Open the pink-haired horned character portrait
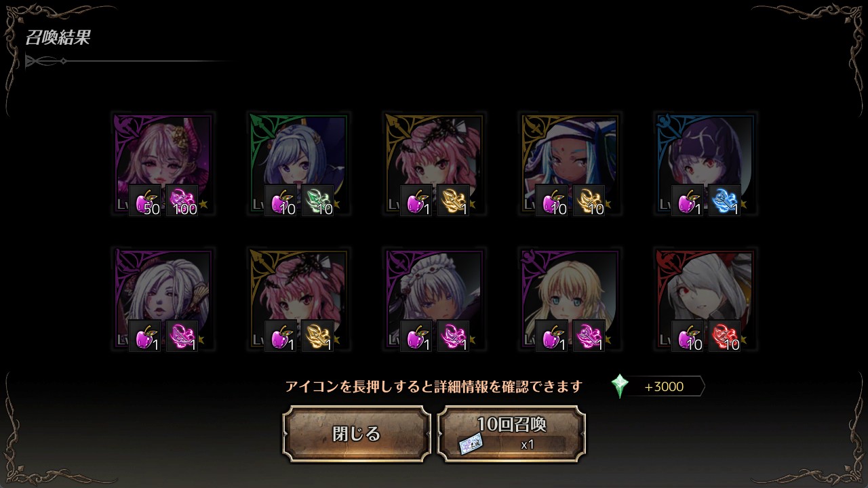The width and height of the screenshot is (868, 488). coord(163,164)
